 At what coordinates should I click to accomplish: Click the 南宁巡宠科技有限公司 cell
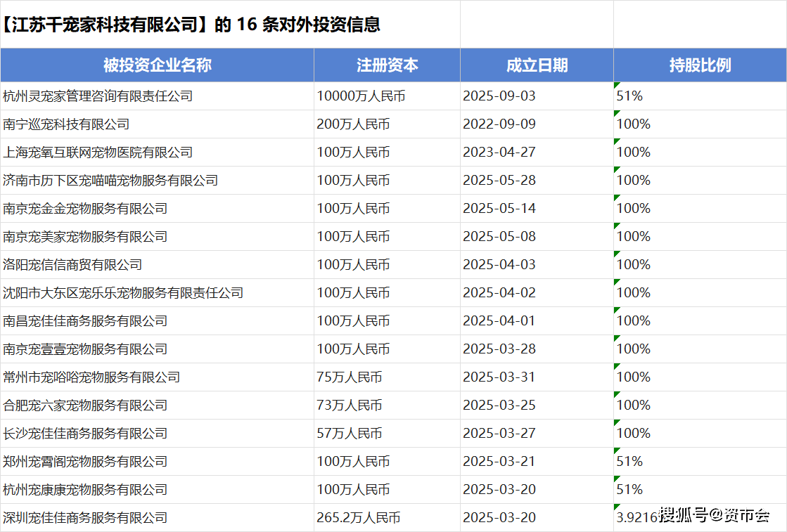66,124
